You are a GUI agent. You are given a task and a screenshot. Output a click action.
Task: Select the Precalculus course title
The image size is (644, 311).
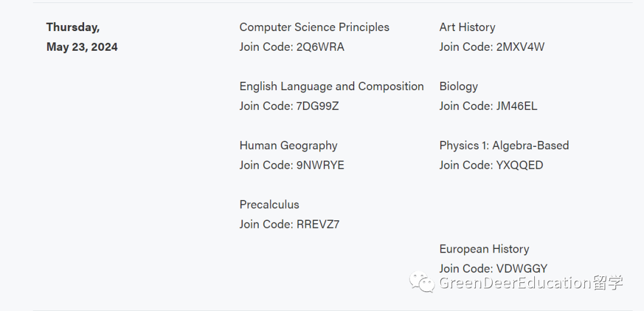coord(269,205)
